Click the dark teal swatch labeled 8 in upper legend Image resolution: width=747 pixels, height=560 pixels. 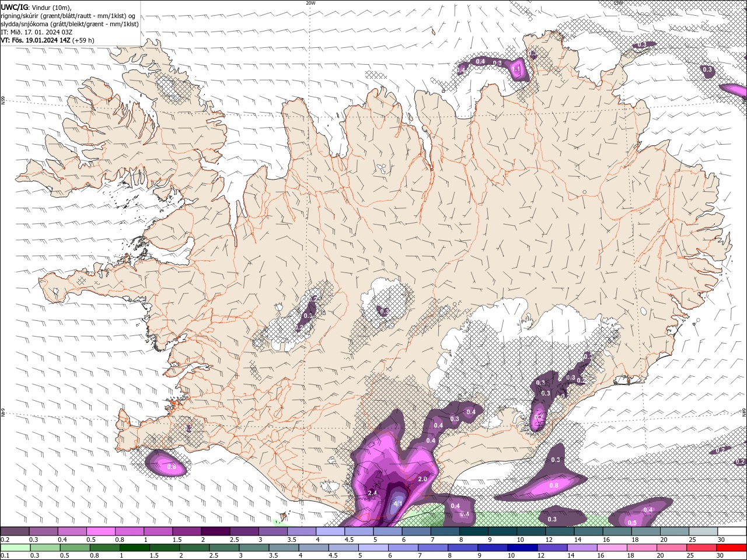tap(474, 531)
